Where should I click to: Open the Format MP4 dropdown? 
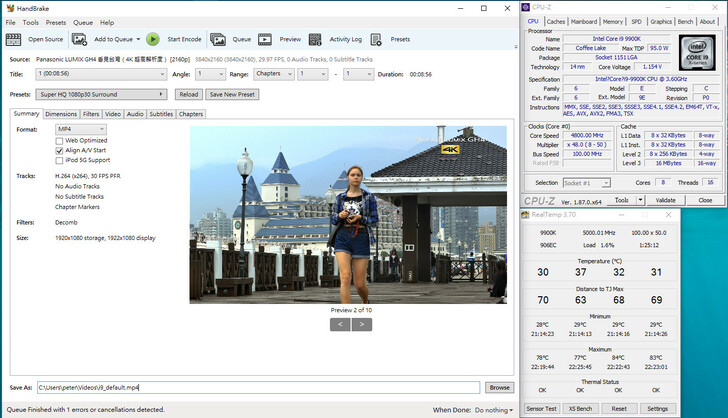pos(80,129)
